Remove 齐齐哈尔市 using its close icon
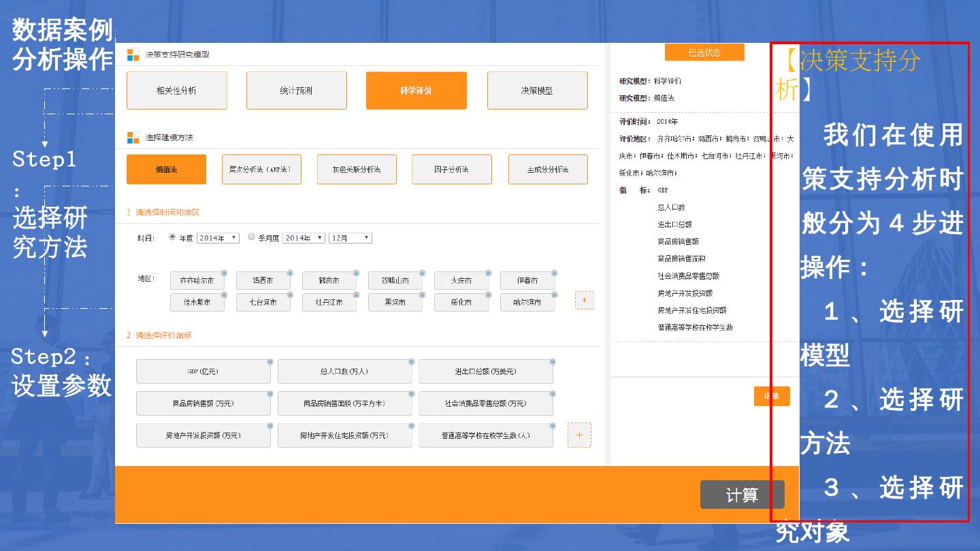 pos(224,273)
